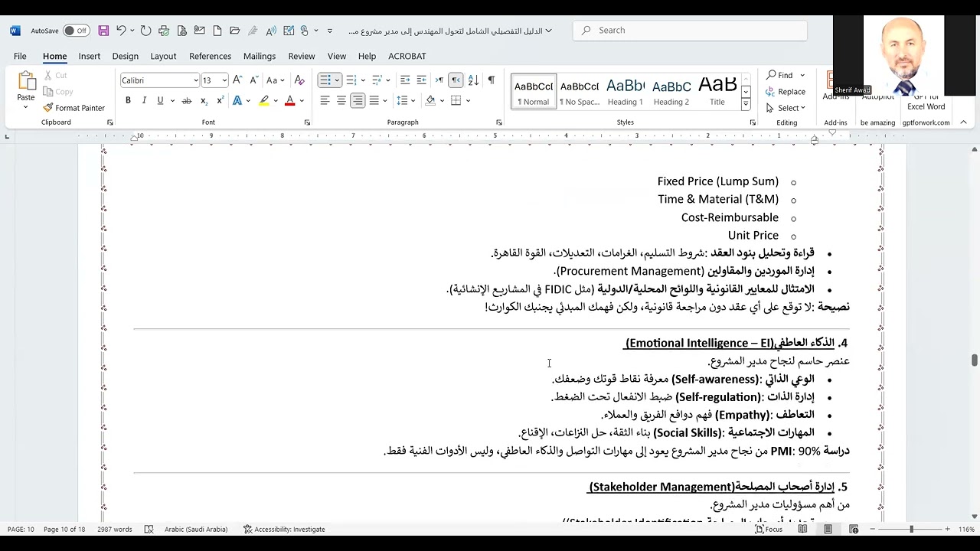Switch to the Review tab

coord(301,56)
